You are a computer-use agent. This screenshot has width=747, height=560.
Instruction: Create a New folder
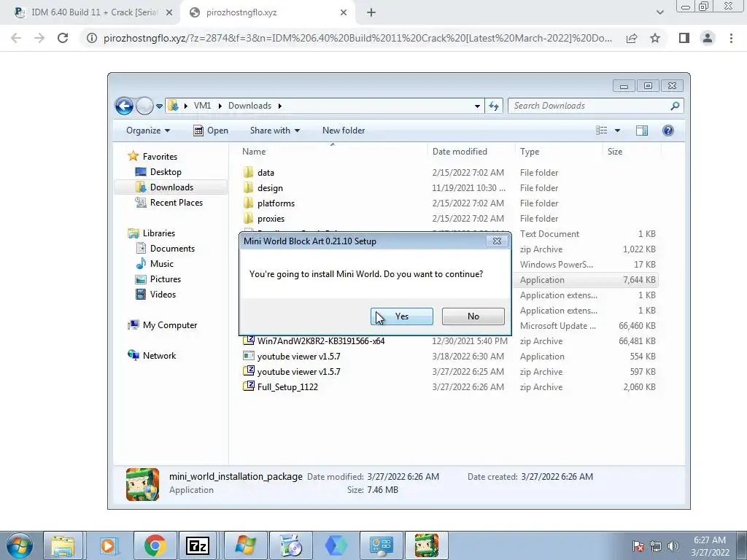point(344,131)
